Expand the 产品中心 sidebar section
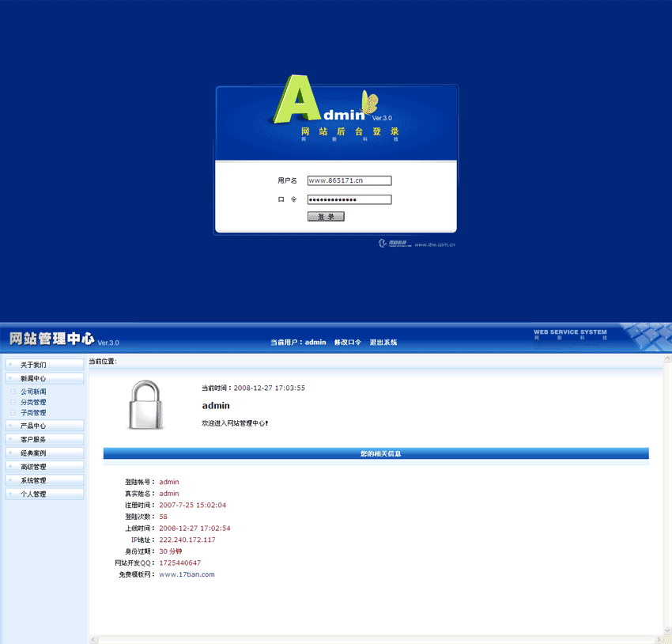This screenshot has width=672, height=644. point(43,426)
